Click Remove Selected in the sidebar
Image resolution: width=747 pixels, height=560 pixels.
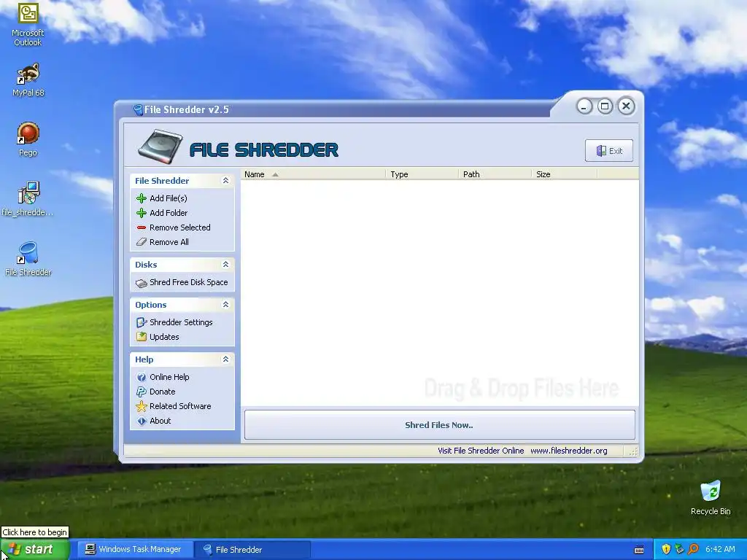[180, 227]
